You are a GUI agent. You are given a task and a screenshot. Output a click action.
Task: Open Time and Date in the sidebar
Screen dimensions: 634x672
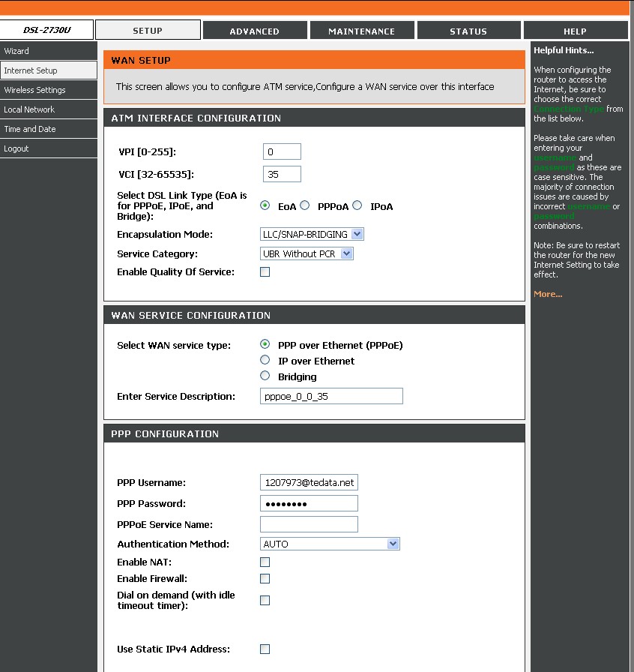pos(49,129)
